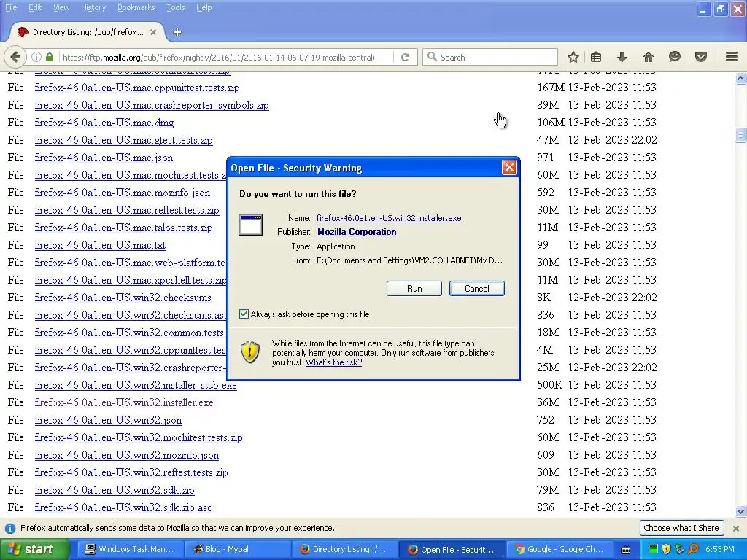Click the green tray icon
The image size is (747, 560).
(654, 549)
